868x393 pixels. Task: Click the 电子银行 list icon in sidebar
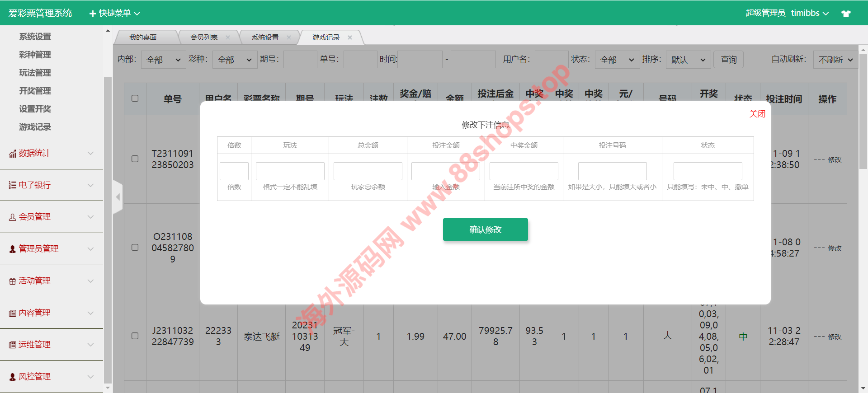[x=13, y=185]
